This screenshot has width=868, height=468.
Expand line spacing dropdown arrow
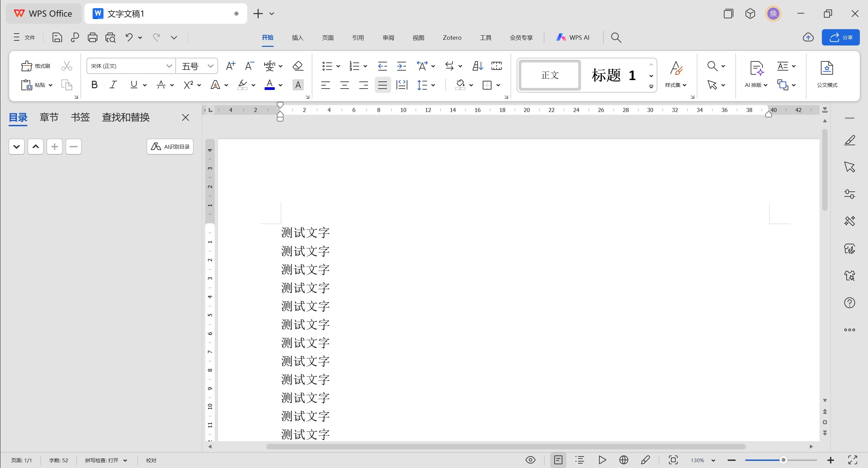433,85
